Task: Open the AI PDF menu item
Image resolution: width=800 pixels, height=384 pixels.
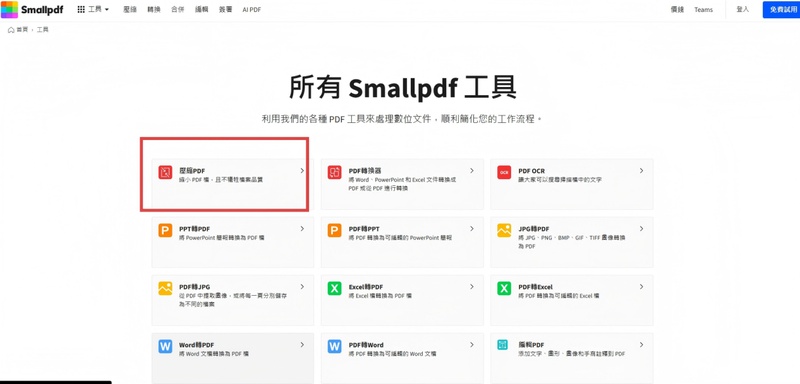Action: click(252, 10)
